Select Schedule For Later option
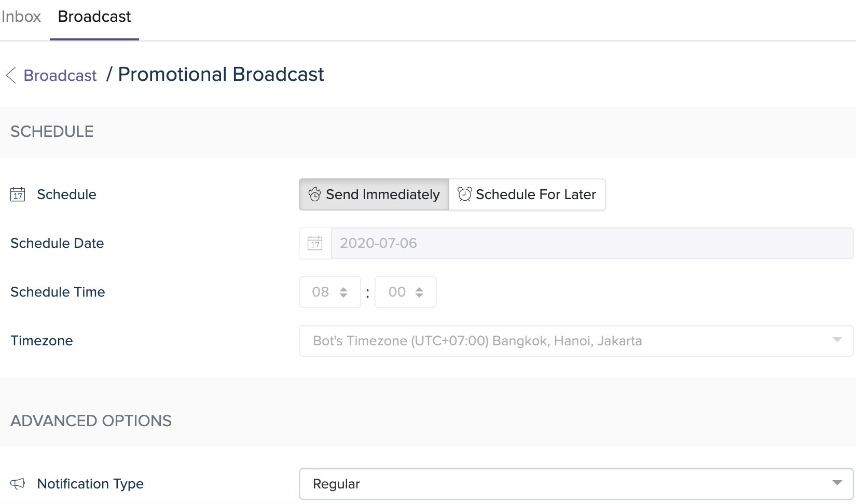This screenshot has height=504, width=856. (527, 194)
